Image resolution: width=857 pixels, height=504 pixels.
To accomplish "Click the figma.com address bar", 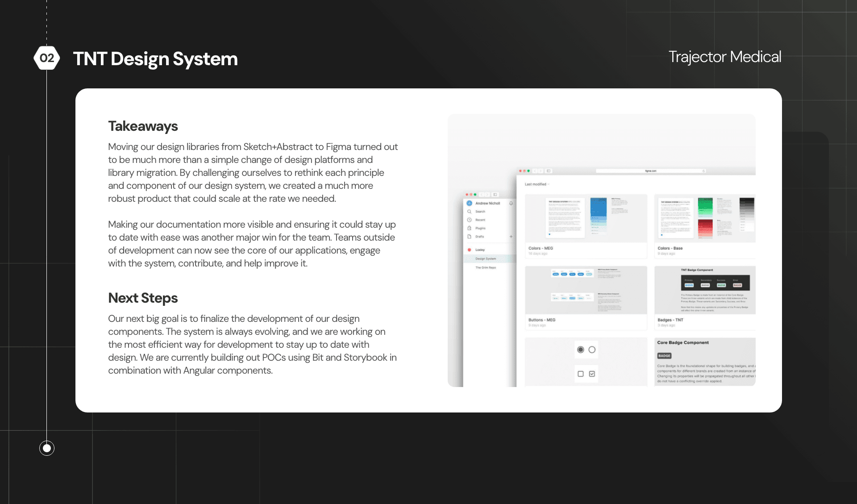I will (650, 171).
